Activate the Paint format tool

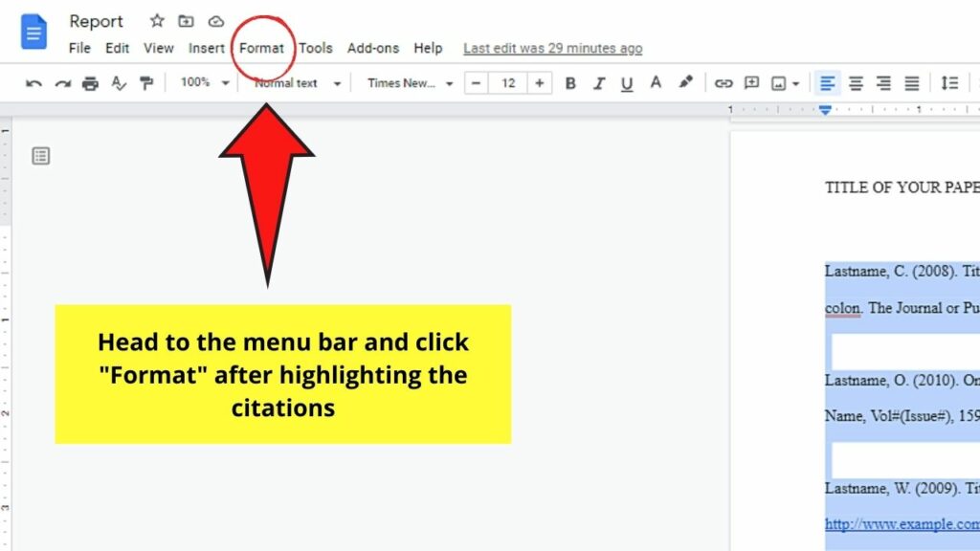click(x=146, y=84)
